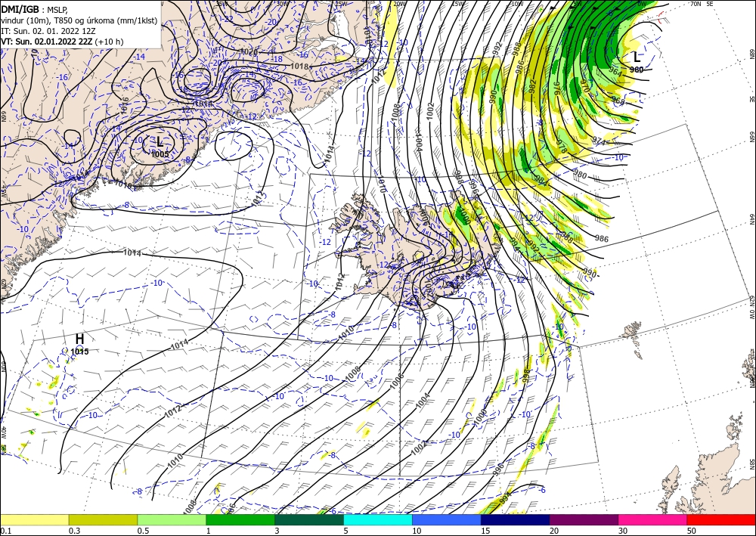This screenshot has width=756, height=536.
Task: Pick the cyan 5–10 mm legend swatch
Action: (378, 519)
